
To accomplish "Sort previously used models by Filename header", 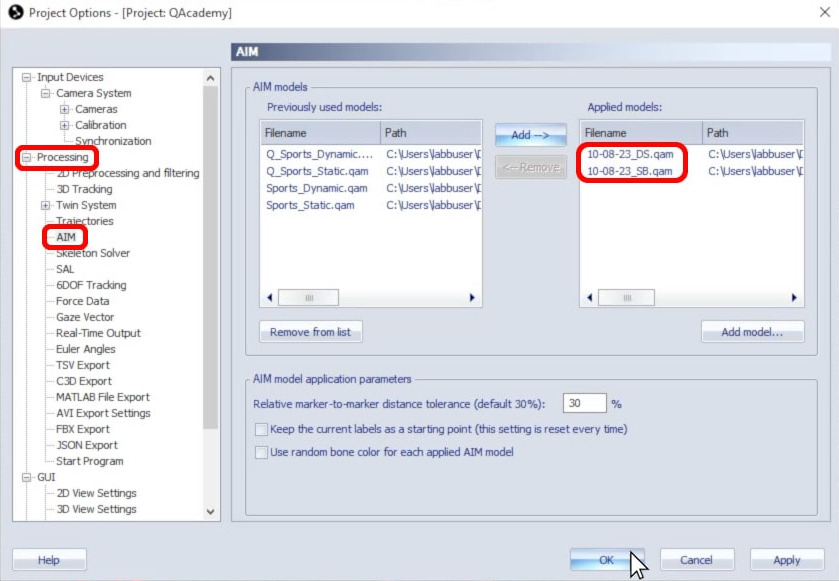I will pyautogui.click(x=319, y=132).
